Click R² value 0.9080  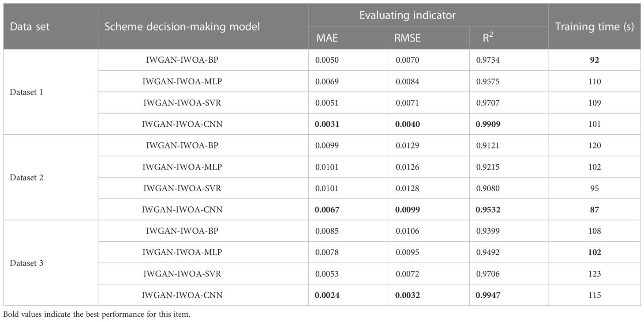[x=487, y=188]
